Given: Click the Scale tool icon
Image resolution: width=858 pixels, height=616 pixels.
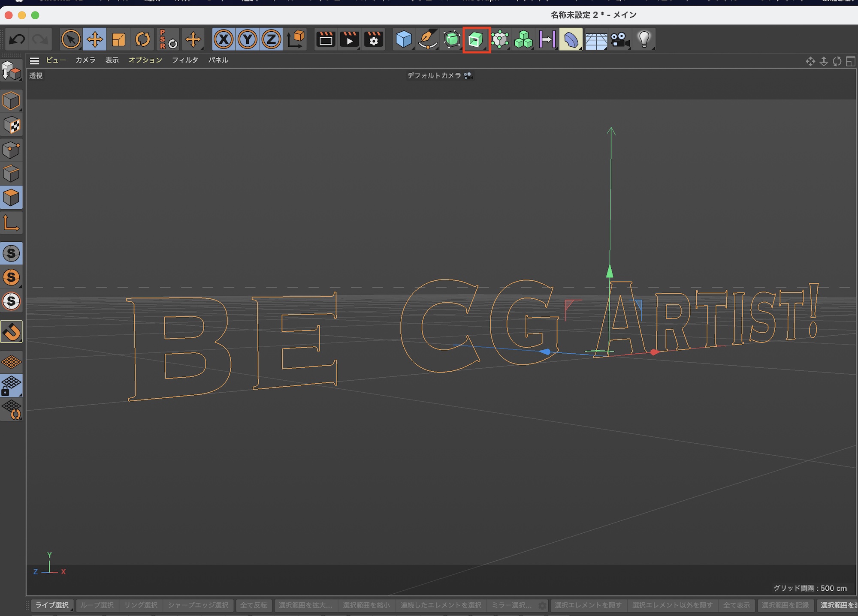Looking at the screenshot, I should pyautogui.click(x=118, y=40).
